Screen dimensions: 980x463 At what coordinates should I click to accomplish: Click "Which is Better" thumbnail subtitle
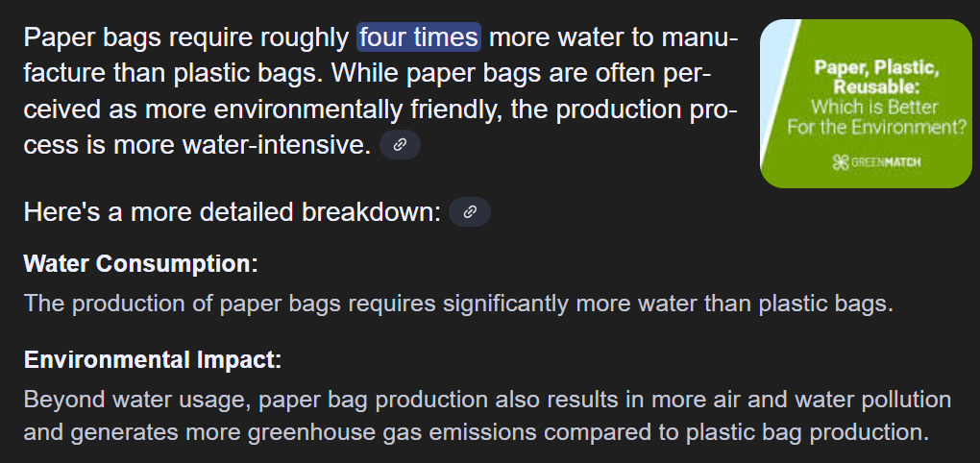tap(874, 107)
